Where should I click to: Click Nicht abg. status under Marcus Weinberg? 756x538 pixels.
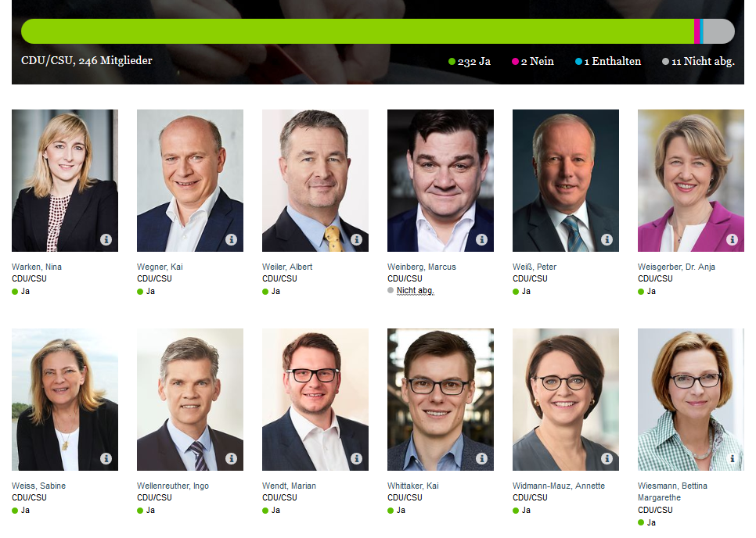pyautogui.click(x=415, y=290)
